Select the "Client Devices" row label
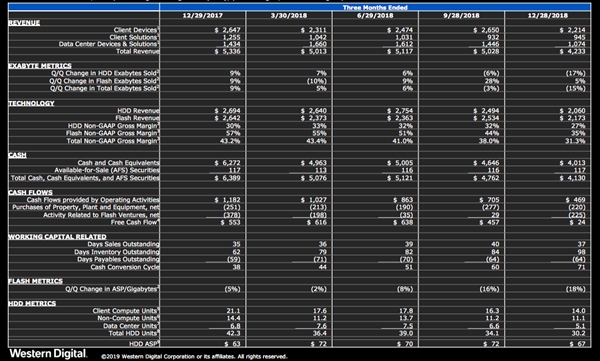The width and height of the screenshot is (600, 361). point(136,30)
